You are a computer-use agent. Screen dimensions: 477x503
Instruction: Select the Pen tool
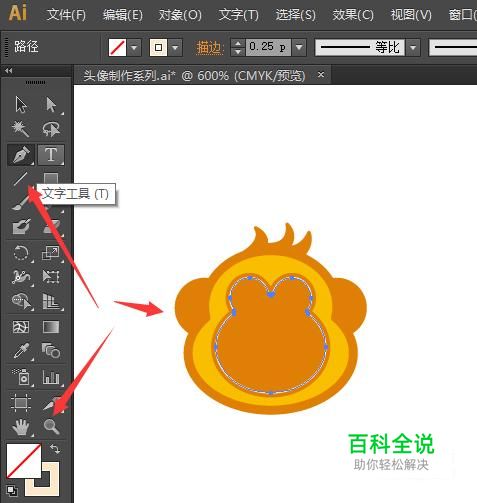21,155
